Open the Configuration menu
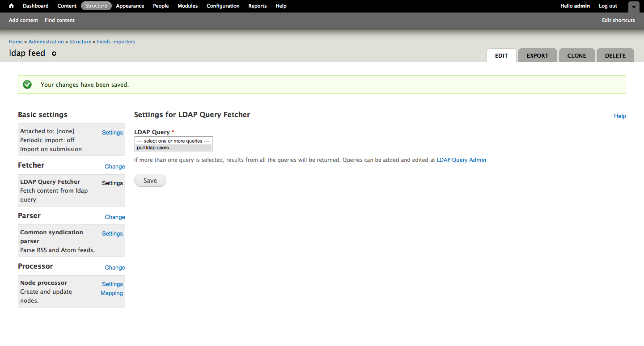The height and width of the screenshot is (346, 644). 223,6
